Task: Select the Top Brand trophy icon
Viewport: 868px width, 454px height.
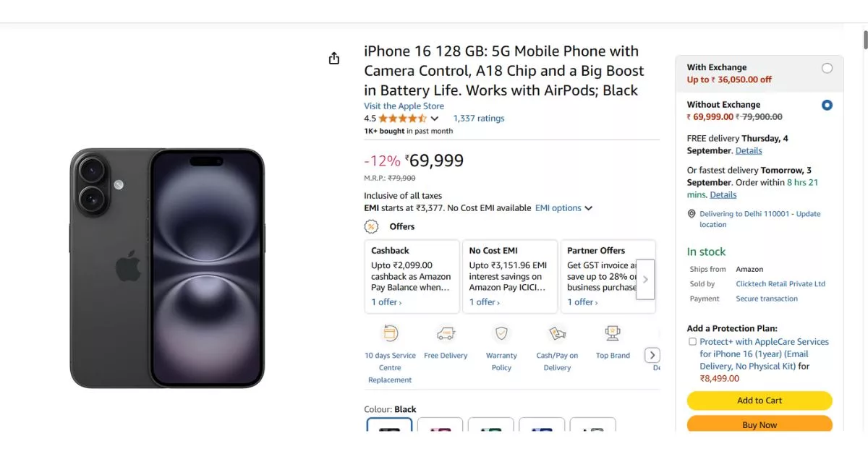Action: pyautogui.click(x=613, y=333)
